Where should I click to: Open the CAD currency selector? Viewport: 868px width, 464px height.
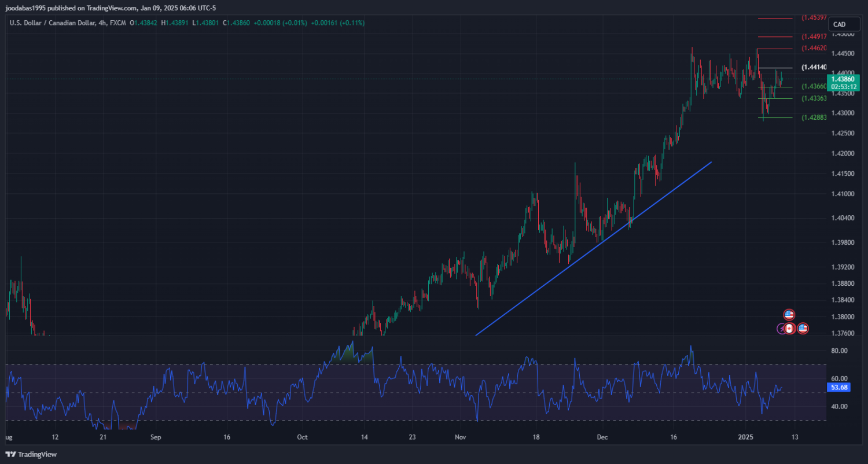839,24
